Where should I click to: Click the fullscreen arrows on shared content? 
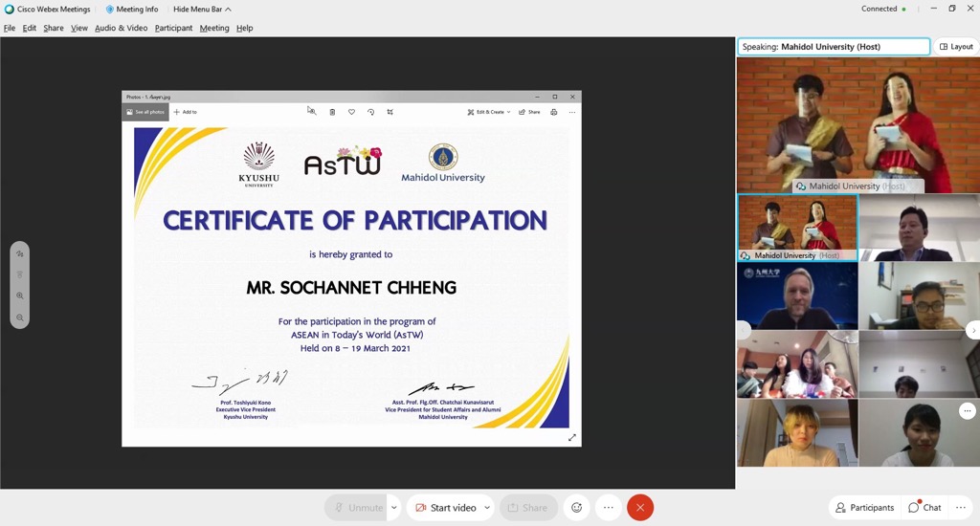[572, 438]
